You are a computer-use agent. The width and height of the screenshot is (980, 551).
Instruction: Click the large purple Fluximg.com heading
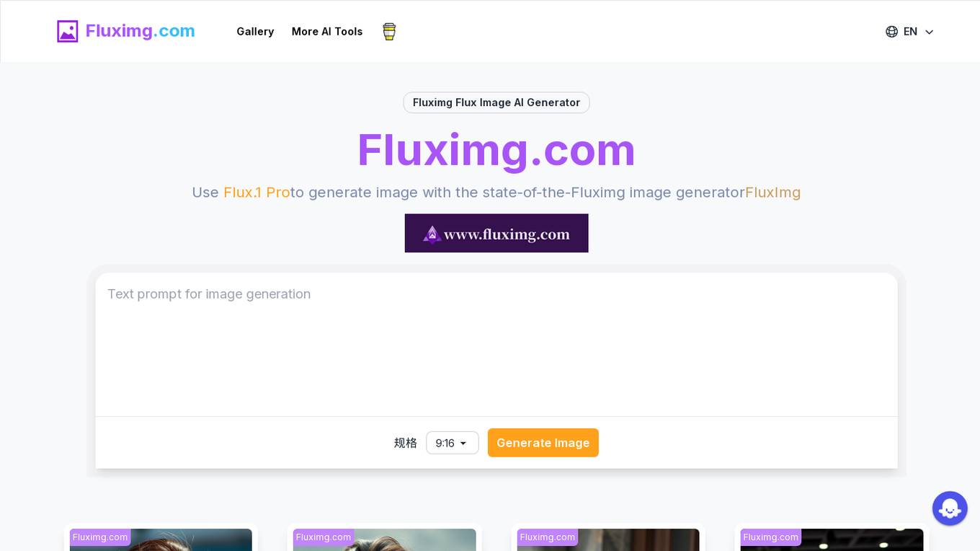click(x=496, y=150)
